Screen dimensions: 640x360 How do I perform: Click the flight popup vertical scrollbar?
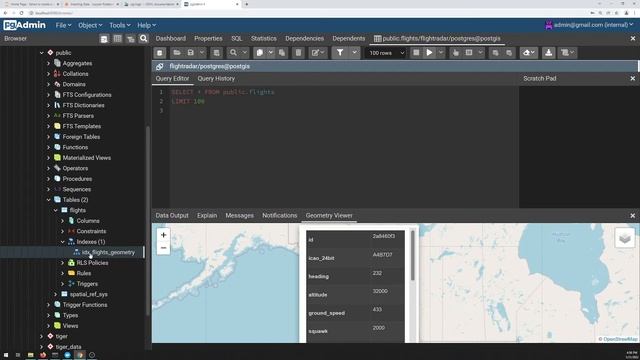pyautogui.click(x=412, y=256)
